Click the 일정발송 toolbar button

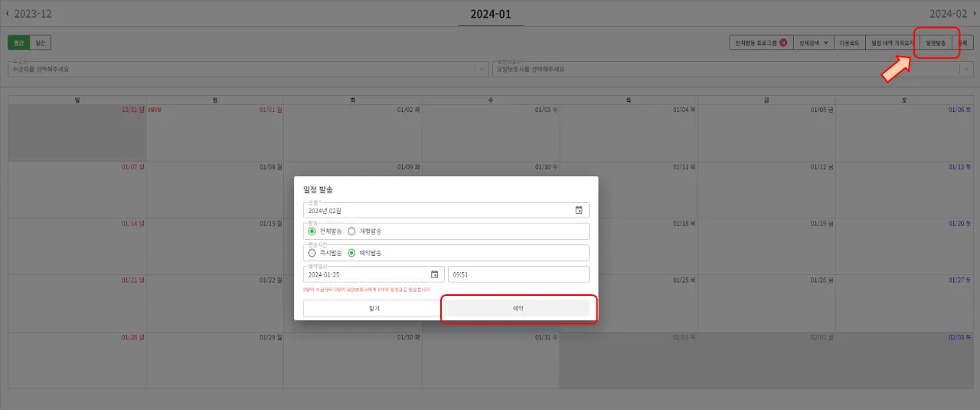coord(936,43)
